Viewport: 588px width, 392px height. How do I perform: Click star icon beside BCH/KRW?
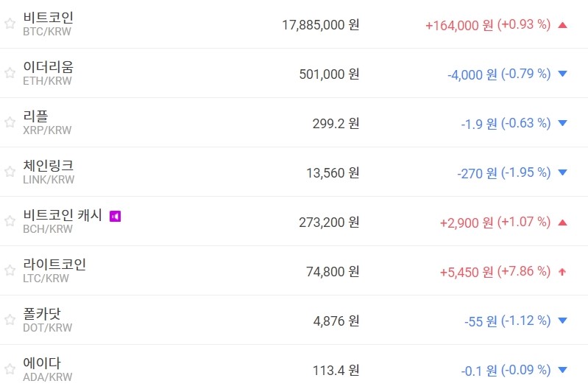(10, 221)
